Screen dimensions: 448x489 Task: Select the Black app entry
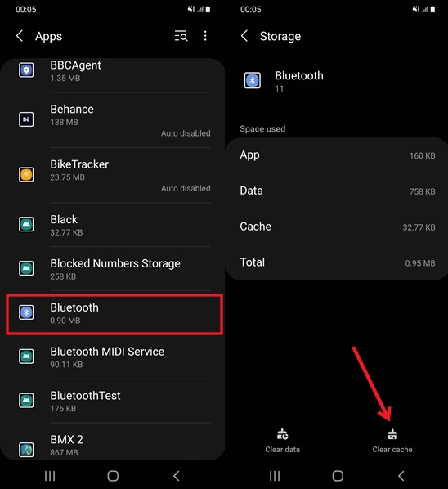click(x=112, y=225)
